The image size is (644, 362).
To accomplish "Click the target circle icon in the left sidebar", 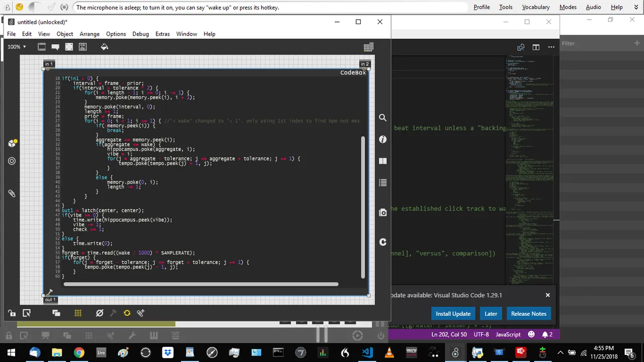I will coord(12,161).
